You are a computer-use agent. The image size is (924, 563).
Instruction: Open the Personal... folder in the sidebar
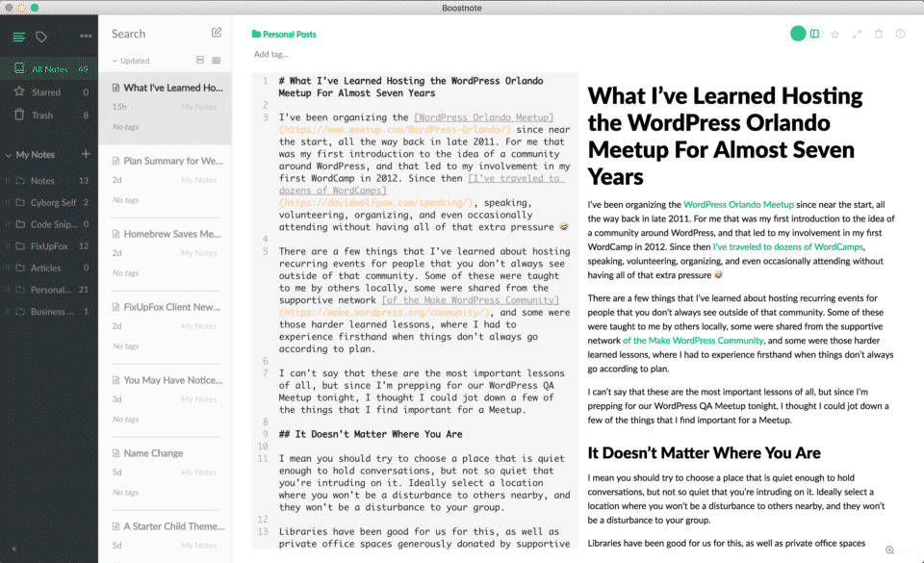(x=49, y=290)
